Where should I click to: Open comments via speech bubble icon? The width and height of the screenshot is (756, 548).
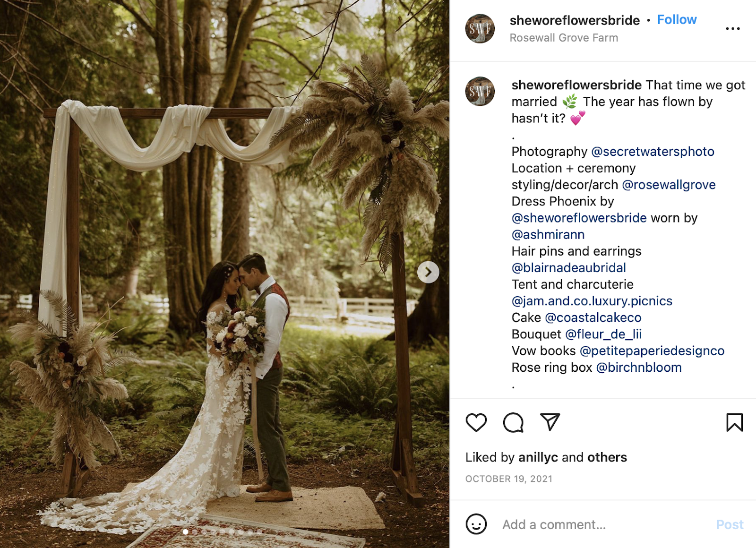click(513, 422)
